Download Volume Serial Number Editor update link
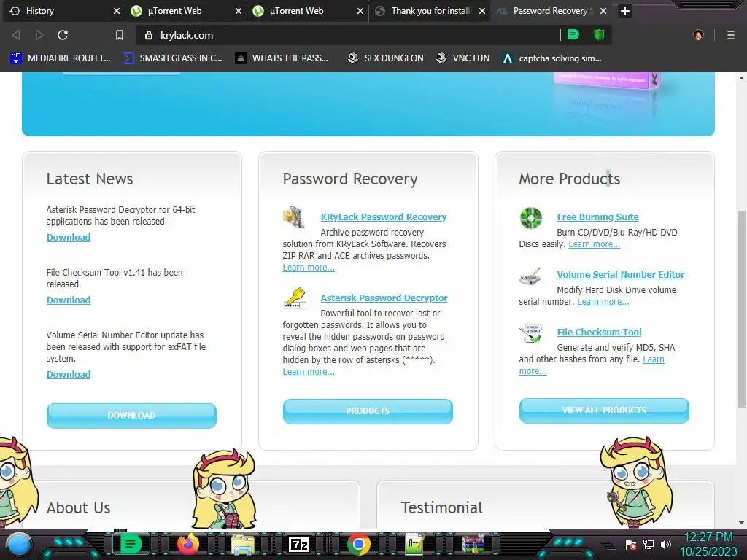This screenshot has width=747, height=560. tap(69, 374)
